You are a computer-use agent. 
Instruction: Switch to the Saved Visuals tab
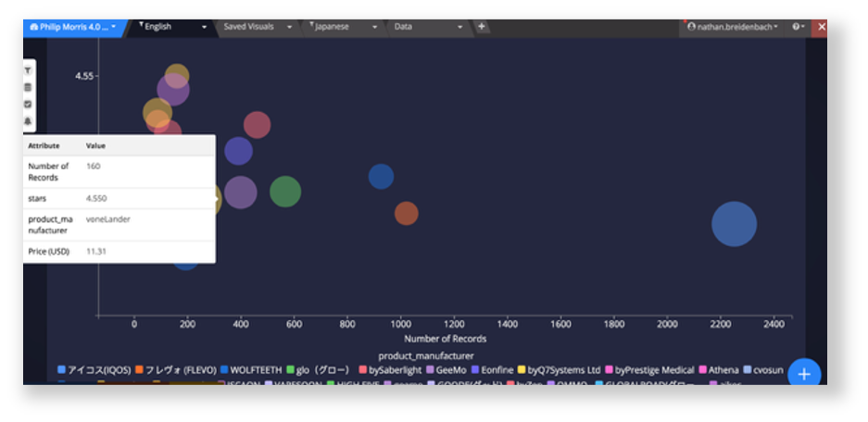[248, 27]
